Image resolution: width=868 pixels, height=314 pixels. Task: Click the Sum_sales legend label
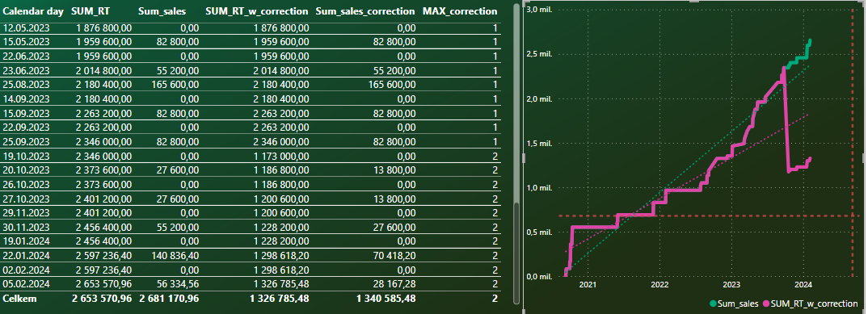click(x=739, y=304)
